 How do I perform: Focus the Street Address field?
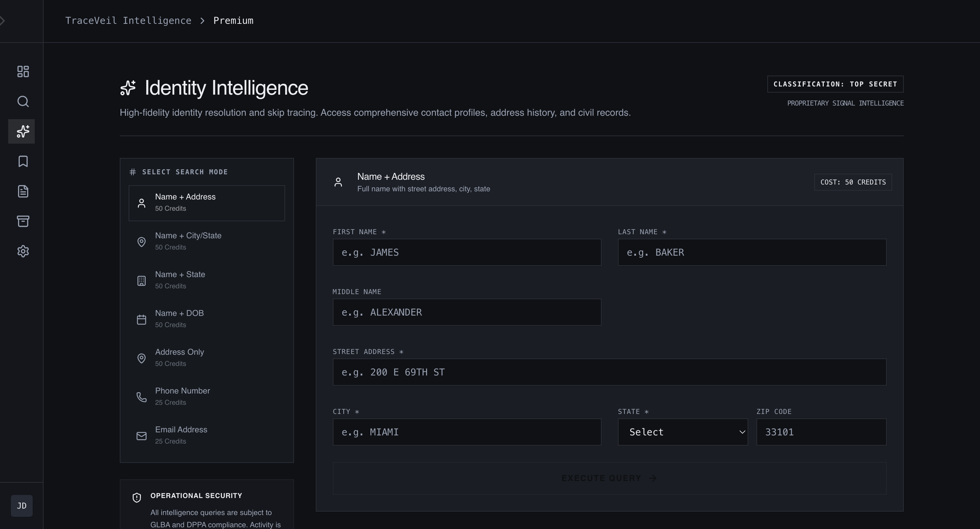click(609, 372)
